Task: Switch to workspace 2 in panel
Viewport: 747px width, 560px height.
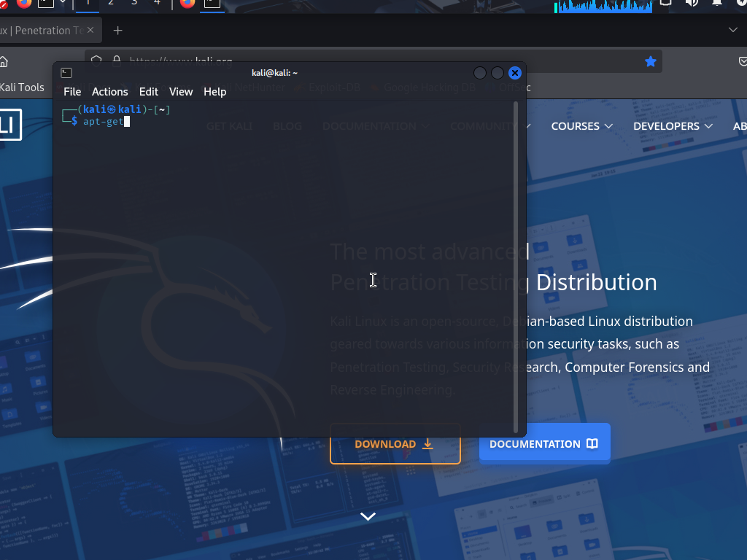Action: point(111,4)
